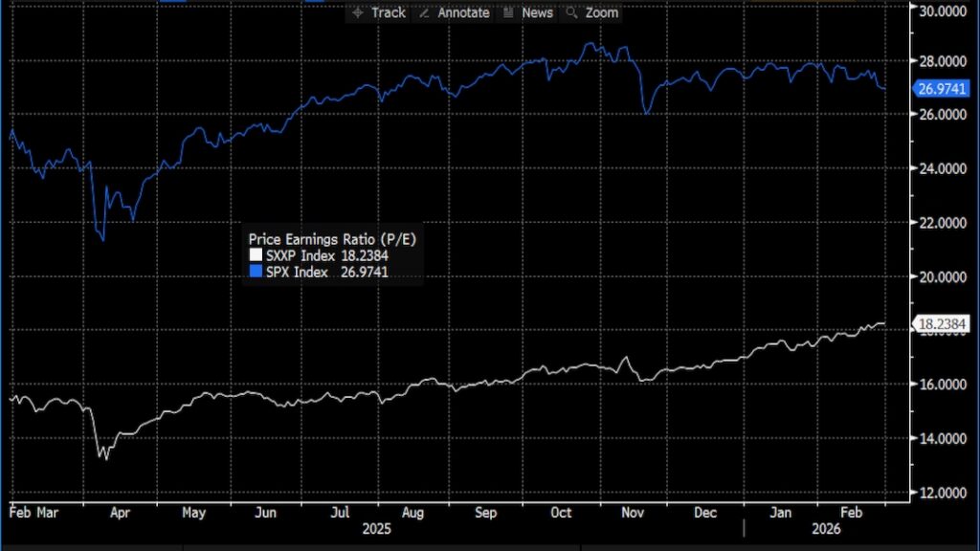Click the 12.0000 value on the price axis

tap(941, 493)
